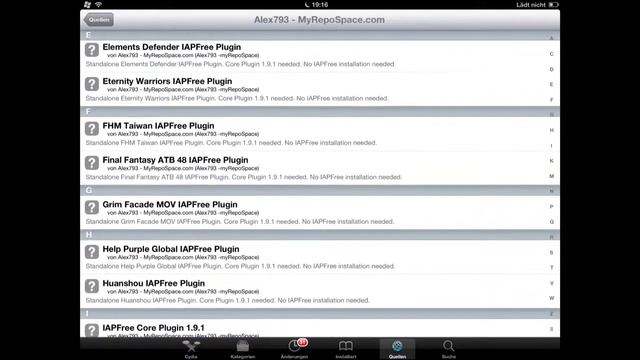Click question-mark icon of FHM Taiwan
Screen dimensions: 640x360
pyautogui.click(x=92, y=129)
